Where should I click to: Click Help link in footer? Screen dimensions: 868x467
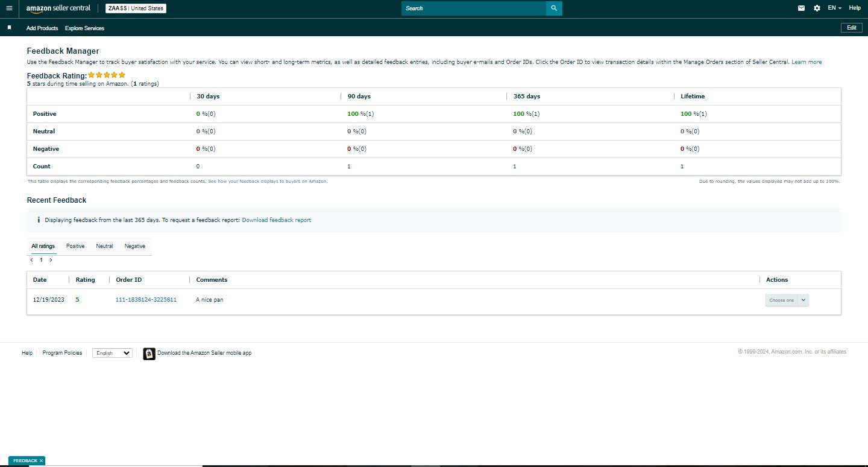(27, 353)
